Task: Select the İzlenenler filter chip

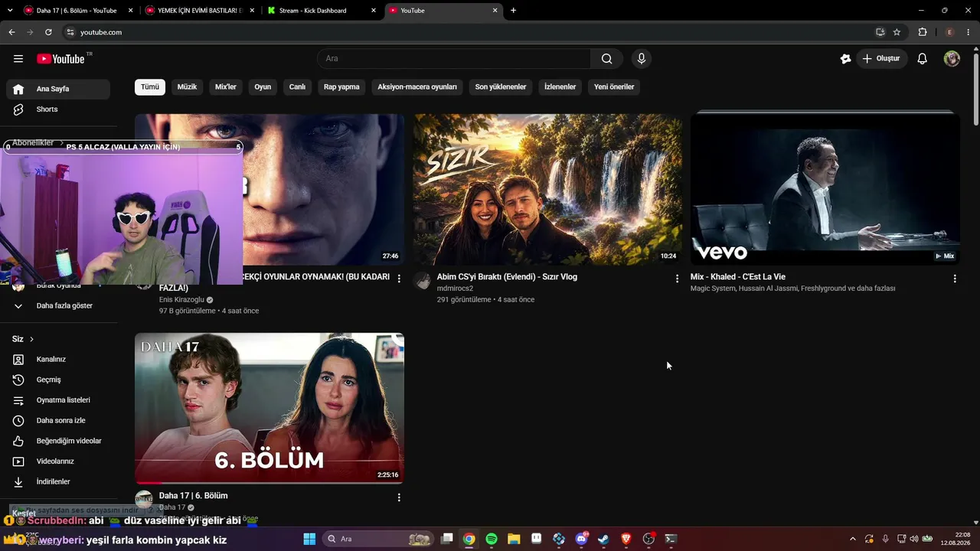Action: point(560,87)
